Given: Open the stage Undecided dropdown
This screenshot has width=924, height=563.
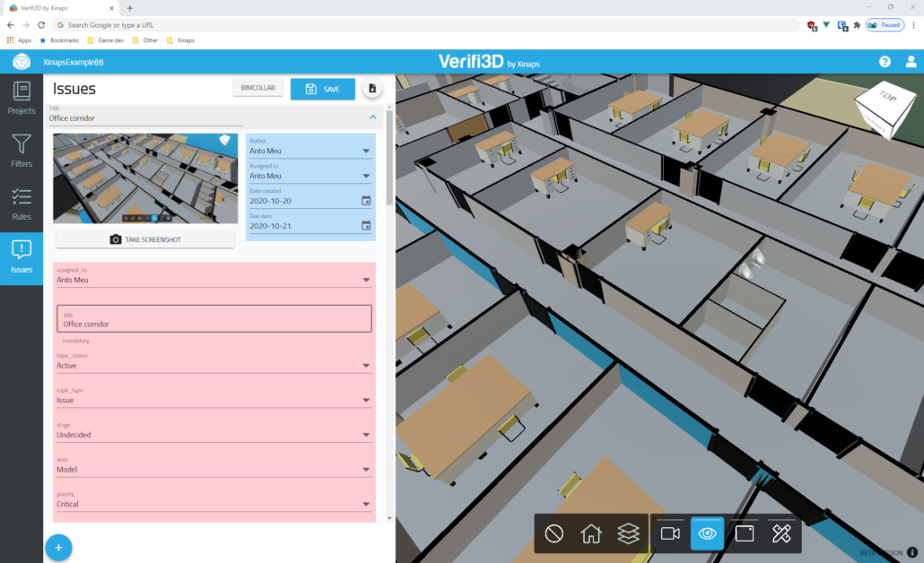Looking at the screenshot, I should (x=214, y=432).
